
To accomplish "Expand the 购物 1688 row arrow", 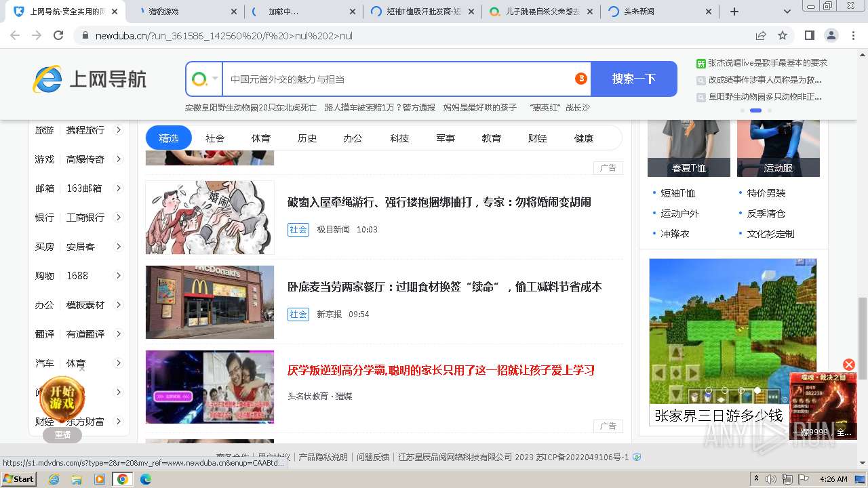I will pyautogui.click(x=118, y=275).
